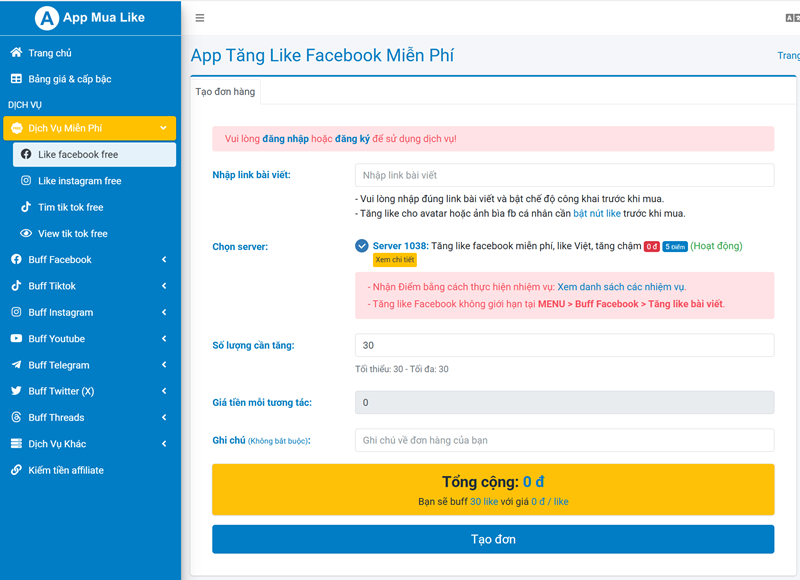
Task: Follow the đăng ký link
Action: pos(352,139)
